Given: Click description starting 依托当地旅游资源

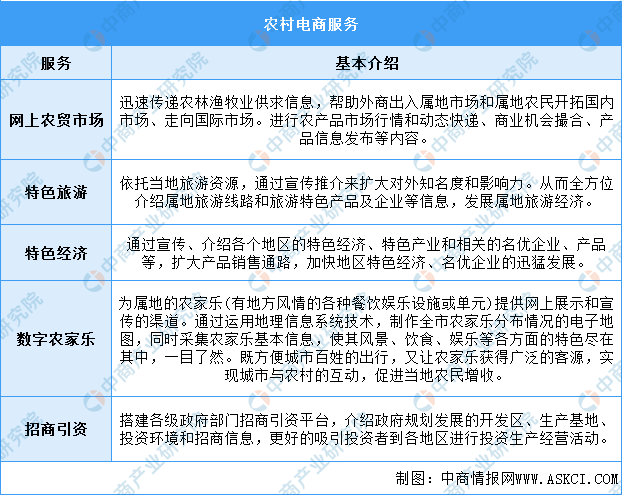Looking at the screenshot, I should pos(367,192).
